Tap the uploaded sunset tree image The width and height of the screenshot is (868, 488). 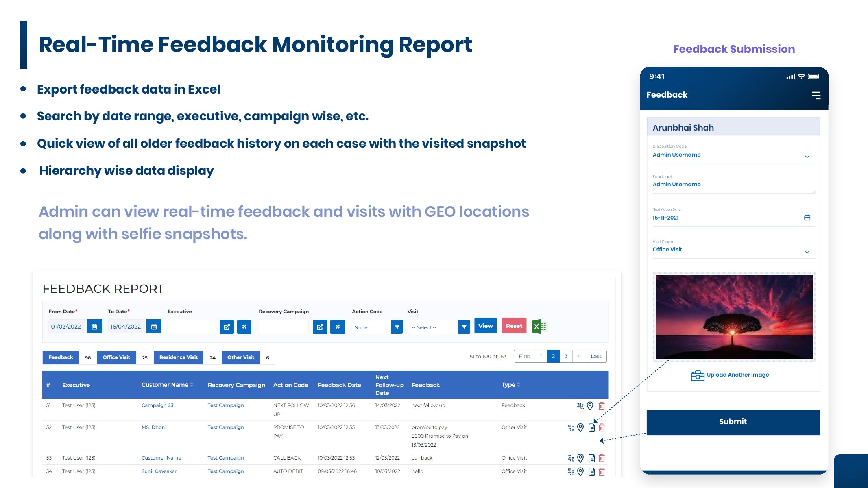[734, 317]
